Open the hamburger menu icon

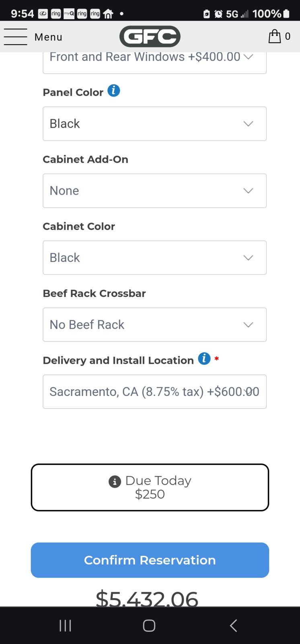[15, 37]
